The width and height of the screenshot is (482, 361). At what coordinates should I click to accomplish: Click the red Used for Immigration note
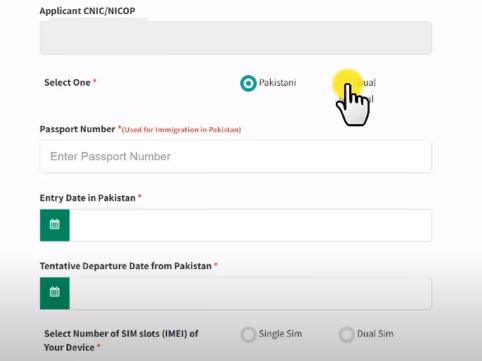click(x=181, y=130)
